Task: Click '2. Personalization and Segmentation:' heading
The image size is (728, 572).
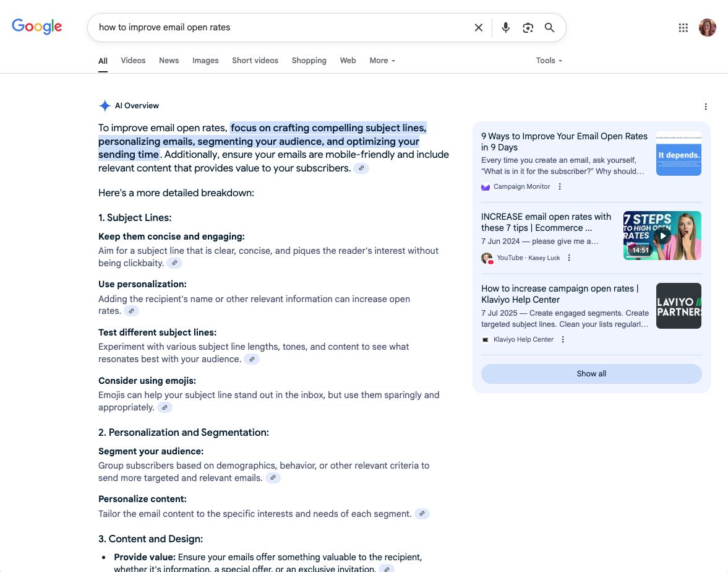Action: pyautogui.click(x=184, y=432)
